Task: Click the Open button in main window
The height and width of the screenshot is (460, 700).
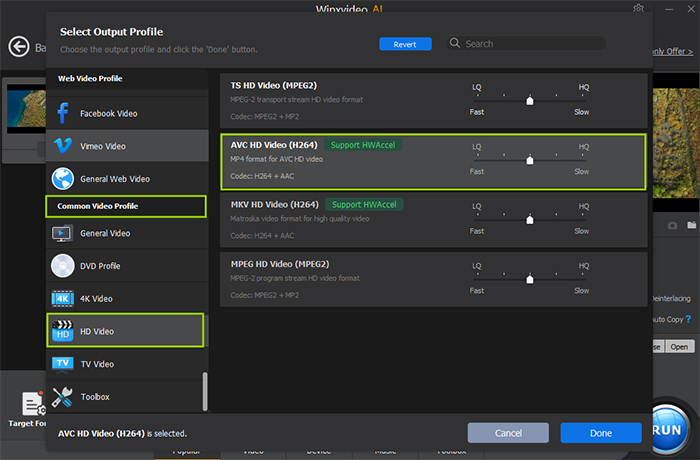Action: coord(679,347)
